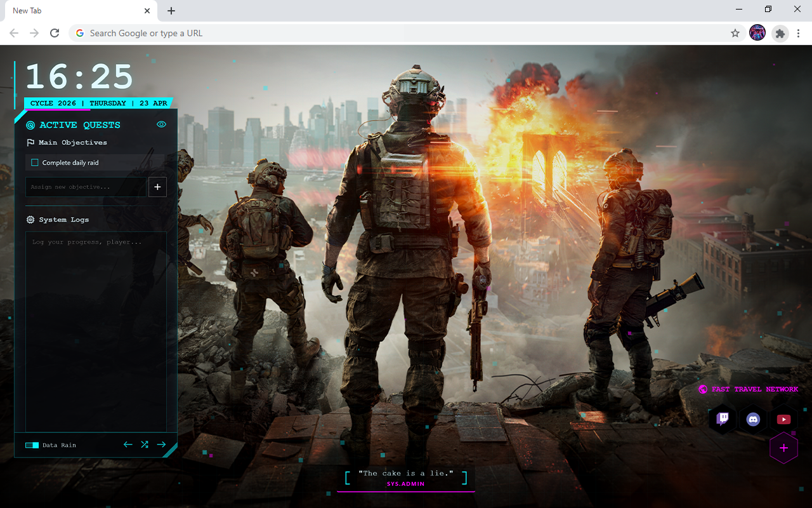
Task: Hide the Active Quests panel with eye icon
Action: (161, 124)
